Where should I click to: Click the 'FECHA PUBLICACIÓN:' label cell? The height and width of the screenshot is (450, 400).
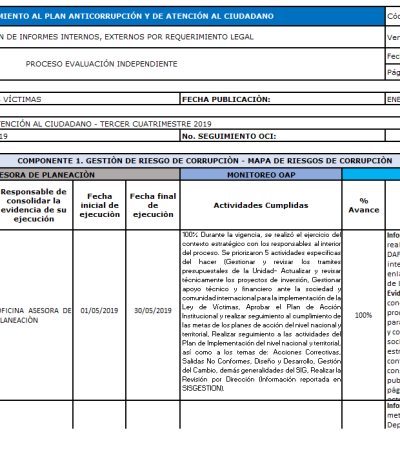(282, 99)
